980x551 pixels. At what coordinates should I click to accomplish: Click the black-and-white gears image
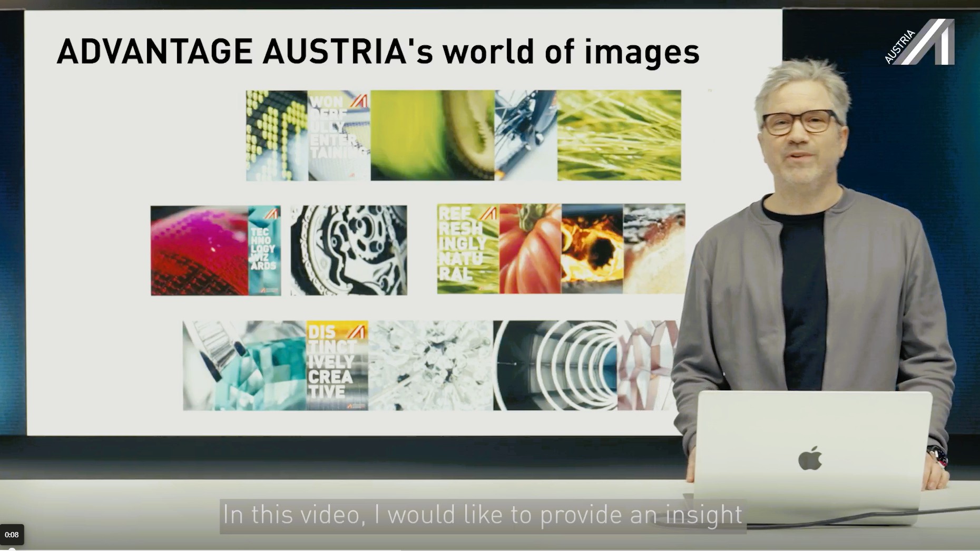(x=348, y=250)
